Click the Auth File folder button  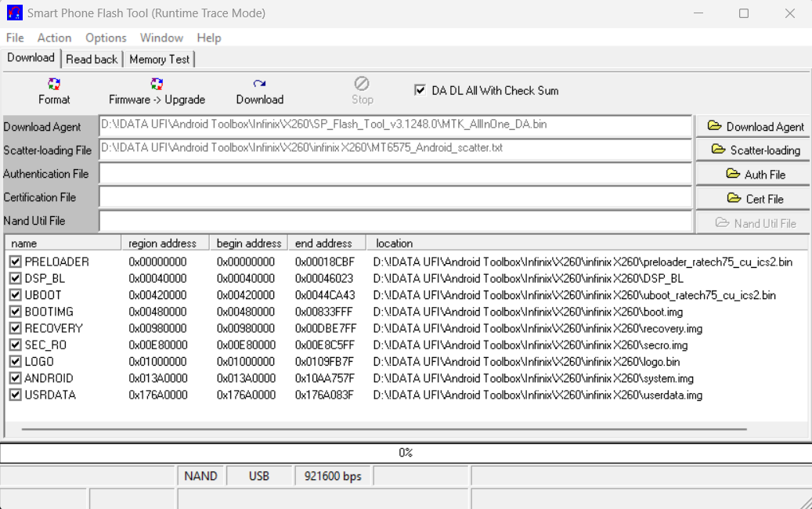click(755, 175)
